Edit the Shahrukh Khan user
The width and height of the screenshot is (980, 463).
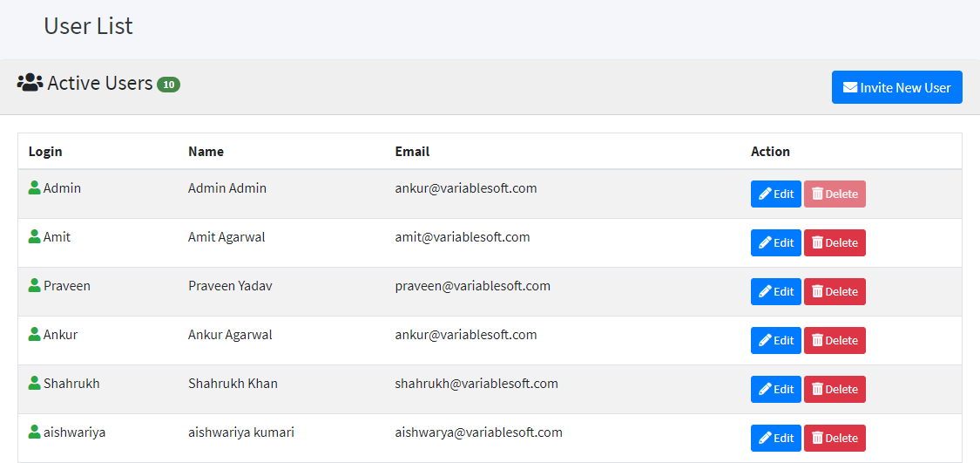point(775,389)
